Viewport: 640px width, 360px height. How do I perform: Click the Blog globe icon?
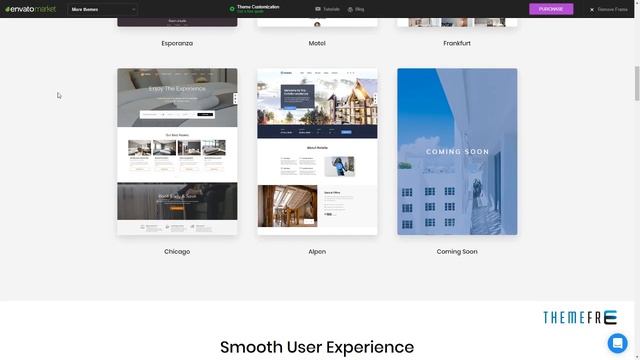tap(350, 9)
